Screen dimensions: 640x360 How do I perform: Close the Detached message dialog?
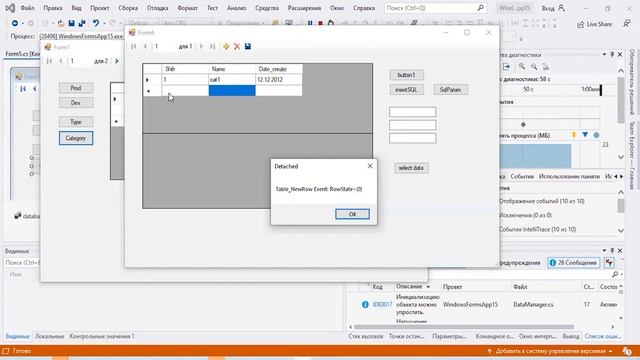point(370,166)
